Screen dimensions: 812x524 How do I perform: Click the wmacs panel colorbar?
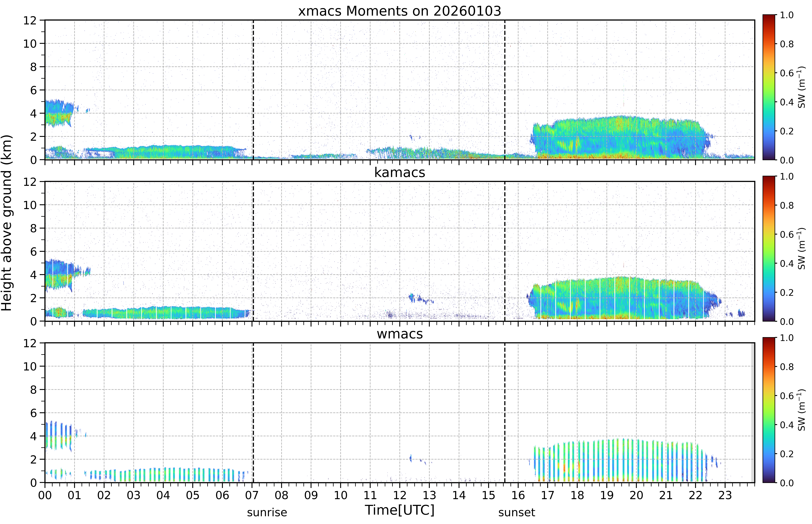[x=769, y=410]
